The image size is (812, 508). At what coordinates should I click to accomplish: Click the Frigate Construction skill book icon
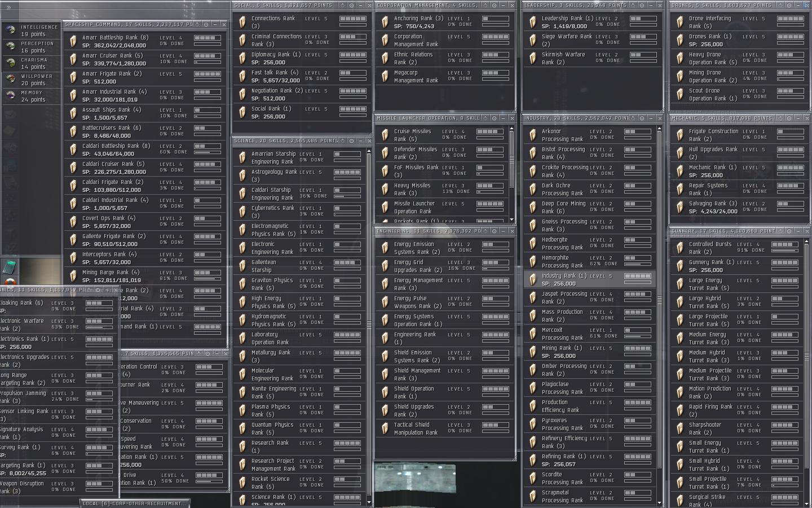pos(679,135)
